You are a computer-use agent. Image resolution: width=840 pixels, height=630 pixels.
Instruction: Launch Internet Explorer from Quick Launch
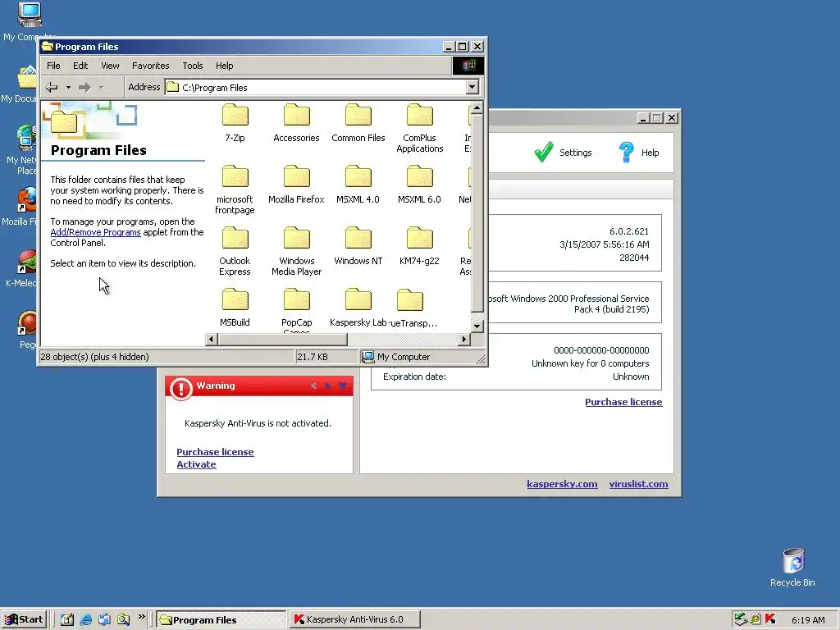click(x=85, y=619)
